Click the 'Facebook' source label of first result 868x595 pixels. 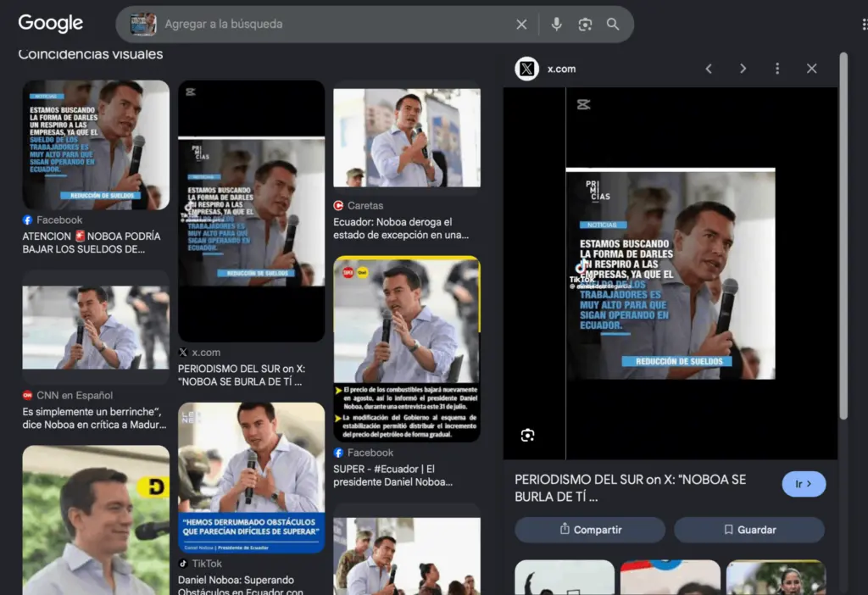[59, 220]
